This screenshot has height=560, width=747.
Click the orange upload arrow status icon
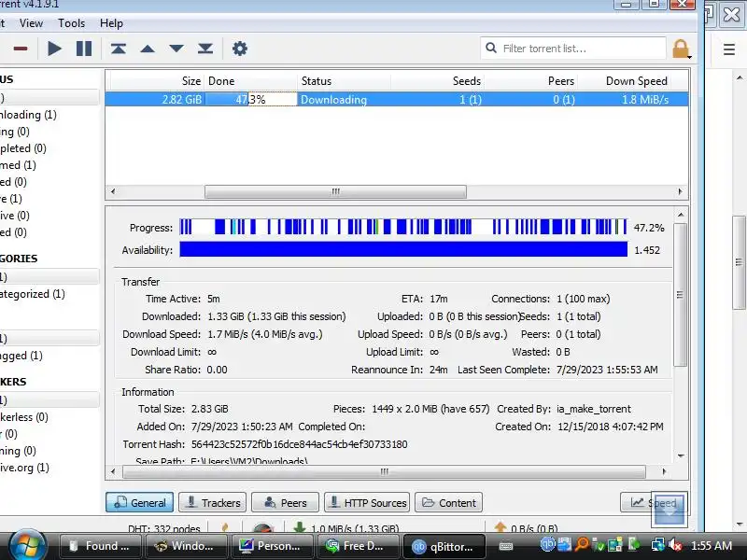(500, 527)
